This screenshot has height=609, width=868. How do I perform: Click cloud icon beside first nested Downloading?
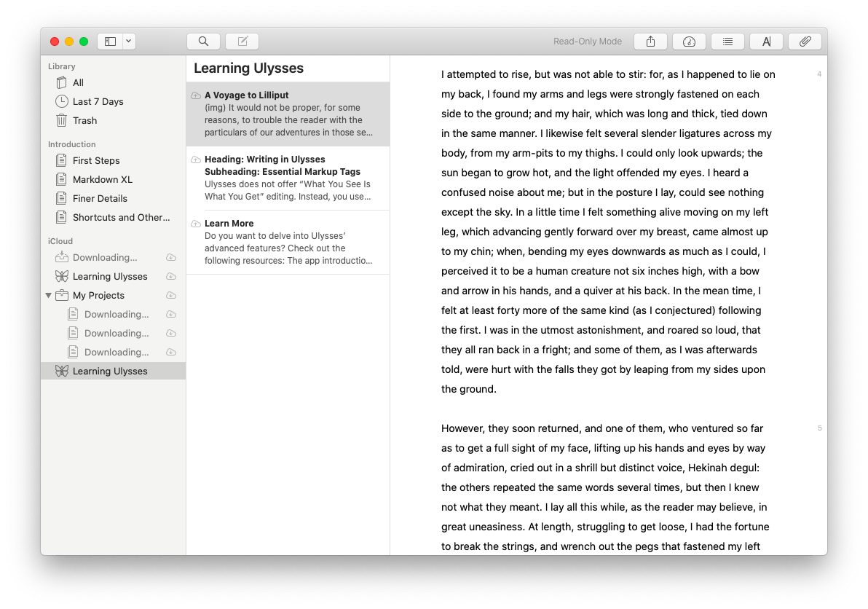click(x=172, y=314)
